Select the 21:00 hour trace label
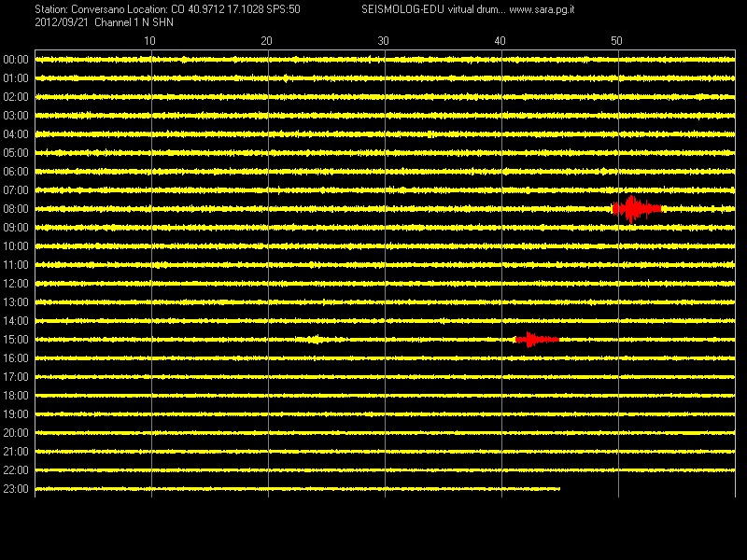The image size is (747, 560). [16, 452]
